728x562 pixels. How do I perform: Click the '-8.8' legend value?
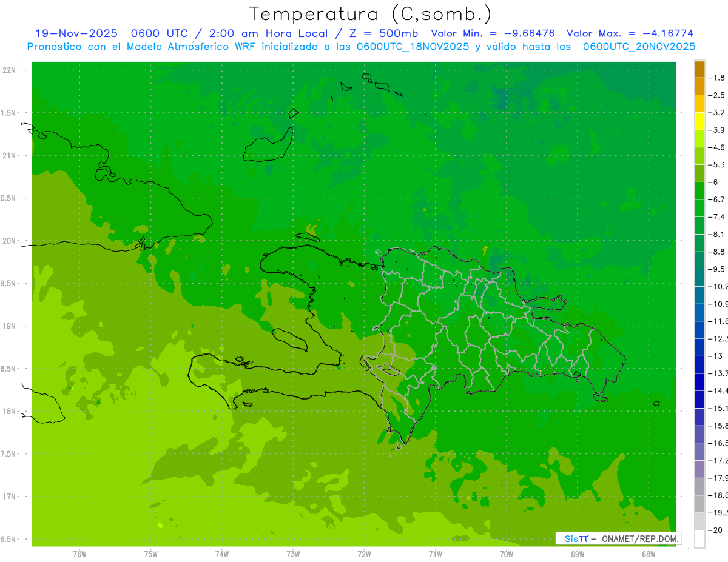tap(716, 252)
